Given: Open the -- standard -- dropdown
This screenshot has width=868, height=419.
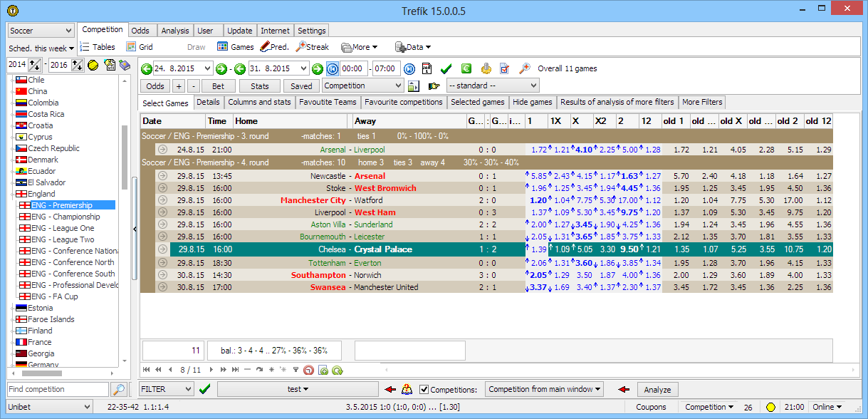Looking at the screenshot, I should [493, 86].
